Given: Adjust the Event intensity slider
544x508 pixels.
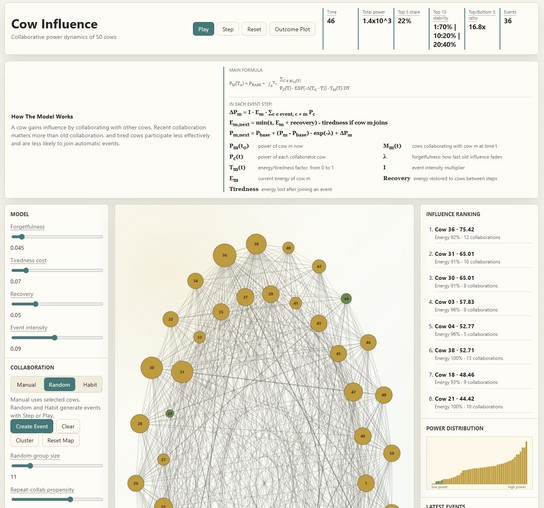Looking at the screenshot, I should point(57,338).
